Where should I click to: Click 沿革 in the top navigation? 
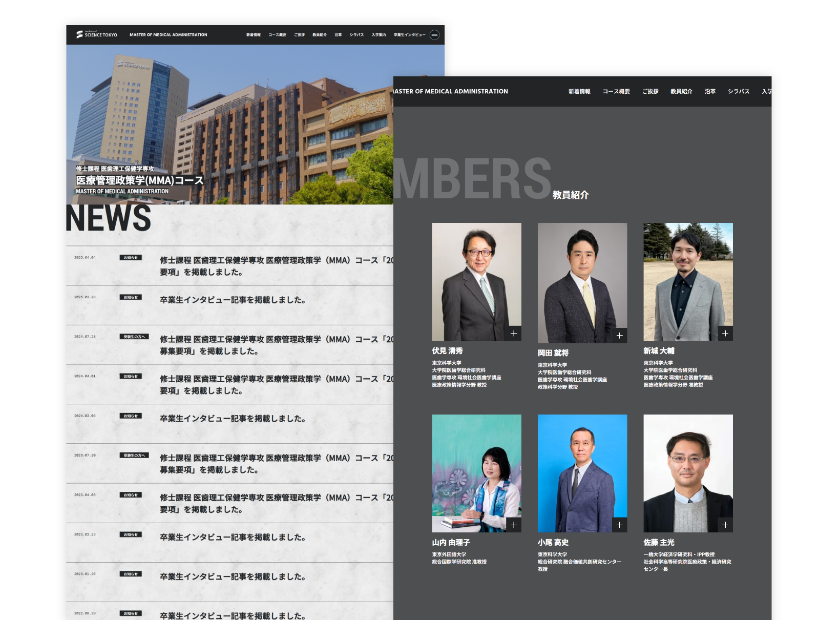click(709, 91)
